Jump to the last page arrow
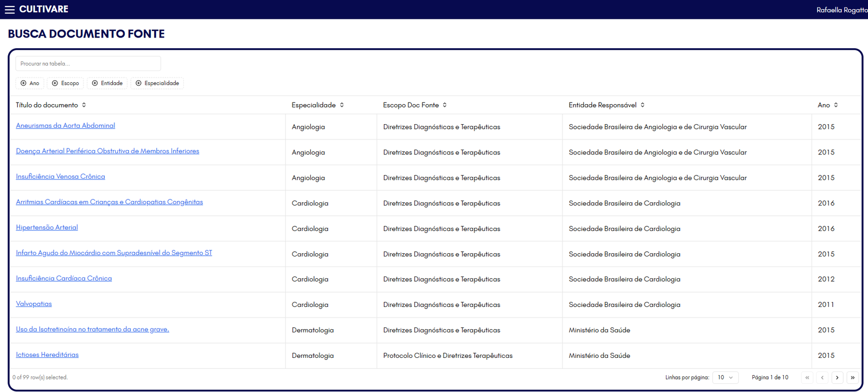 (x=852, y=377)
